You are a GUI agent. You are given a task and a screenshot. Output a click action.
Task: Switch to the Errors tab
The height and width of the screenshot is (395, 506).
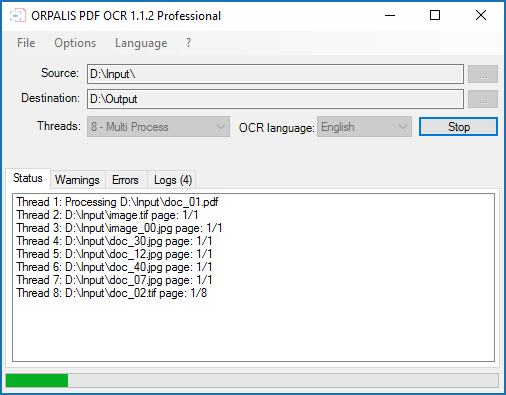click(x=125, y=180)
